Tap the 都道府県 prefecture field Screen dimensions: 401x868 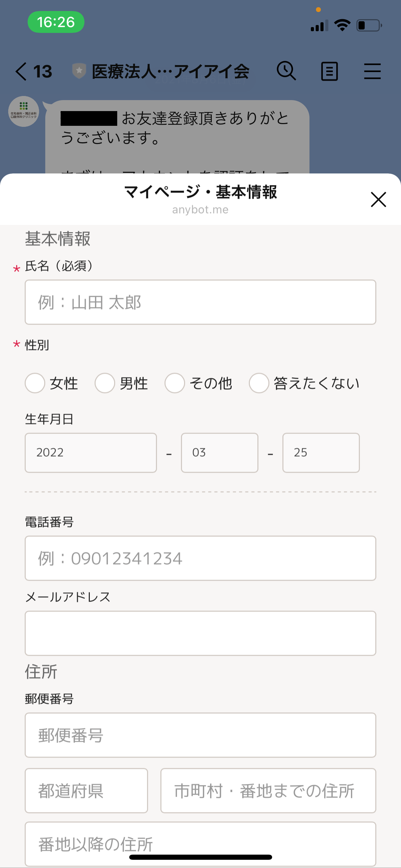pyautogui.click(x=86, y=791)
